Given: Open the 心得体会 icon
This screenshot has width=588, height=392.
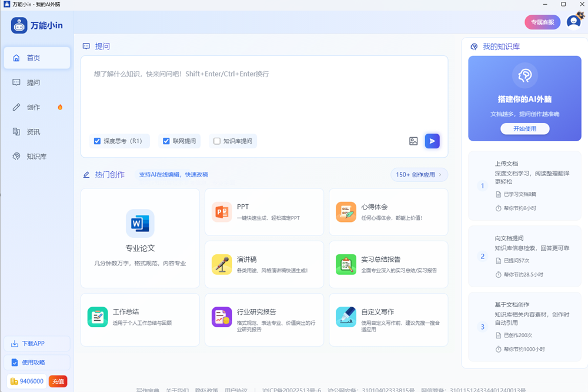Looking at the screenshot, I should (x=346, y=212).
